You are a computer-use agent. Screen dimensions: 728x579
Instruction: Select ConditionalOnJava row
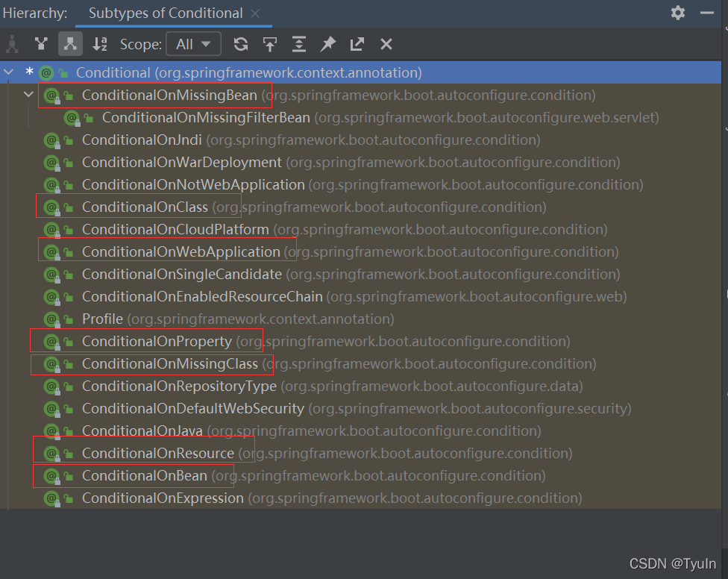click(360, 431)
